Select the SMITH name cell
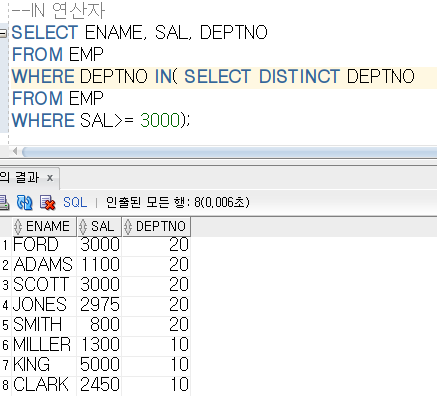The height and width of the screenshot is (396, 437). [44, 325]
